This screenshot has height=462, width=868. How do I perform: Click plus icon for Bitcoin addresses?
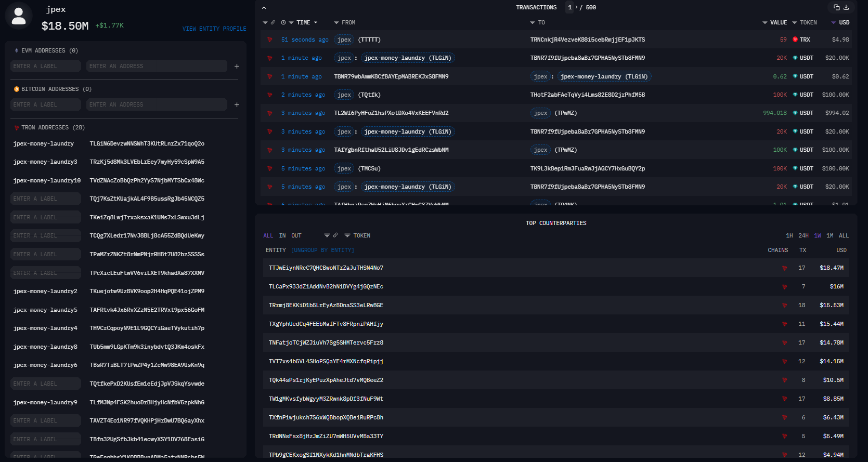(x=237, y=104)
